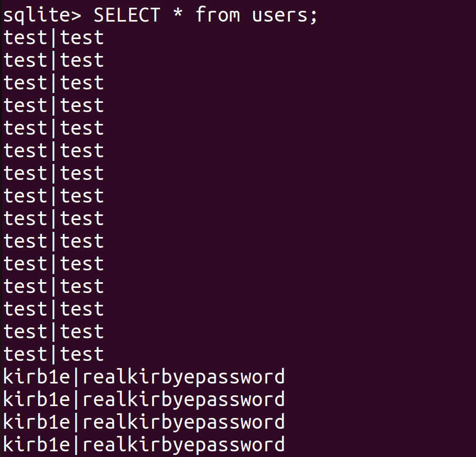The width and height of the screenshot is (476, 457).
Task: Select the third test|test result row
Action: [x=54, y=83]
